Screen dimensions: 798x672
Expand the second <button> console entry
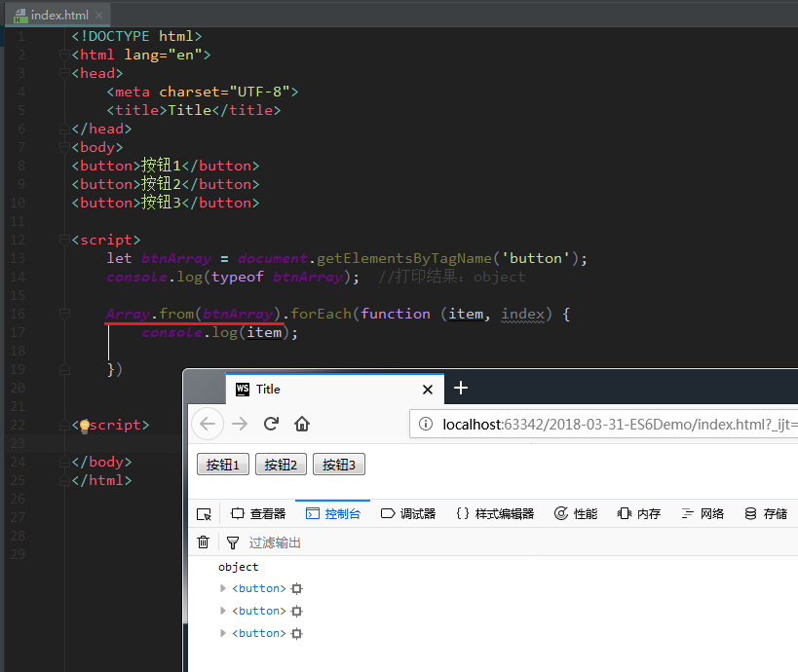tap(223, 611)
